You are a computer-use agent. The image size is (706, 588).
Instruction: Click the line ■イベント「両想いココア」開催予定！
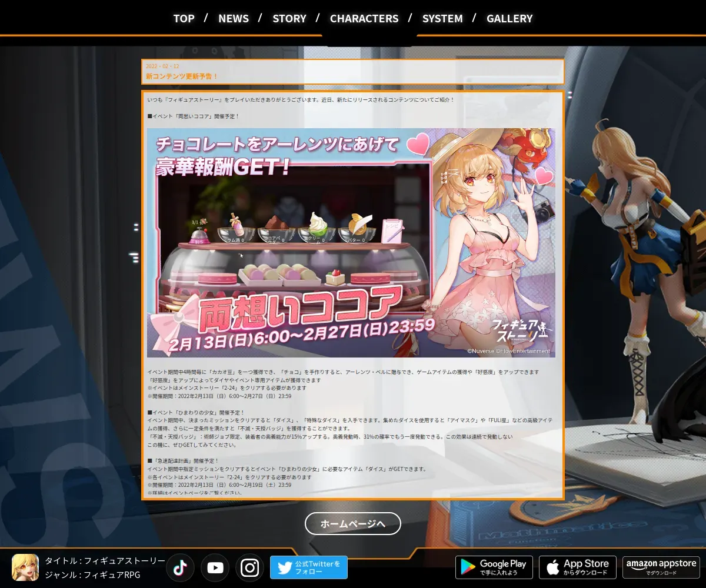point(194,116)
